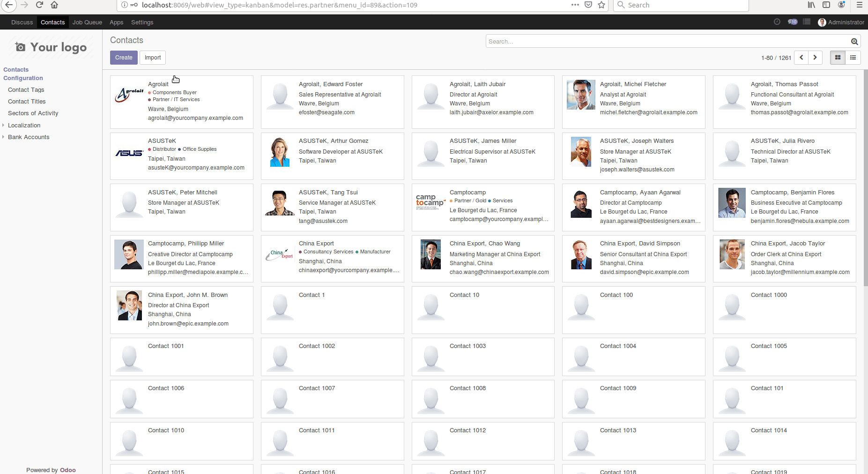Open the Contact 1007 card

click(x=332, y=399)
